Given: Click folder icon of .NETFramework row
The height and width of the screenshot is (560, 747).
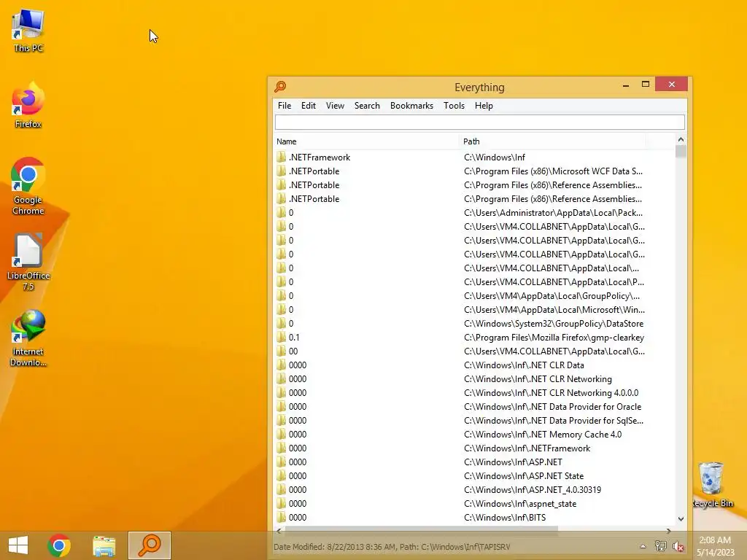Looking at the screenshot, I should point(282,157).
